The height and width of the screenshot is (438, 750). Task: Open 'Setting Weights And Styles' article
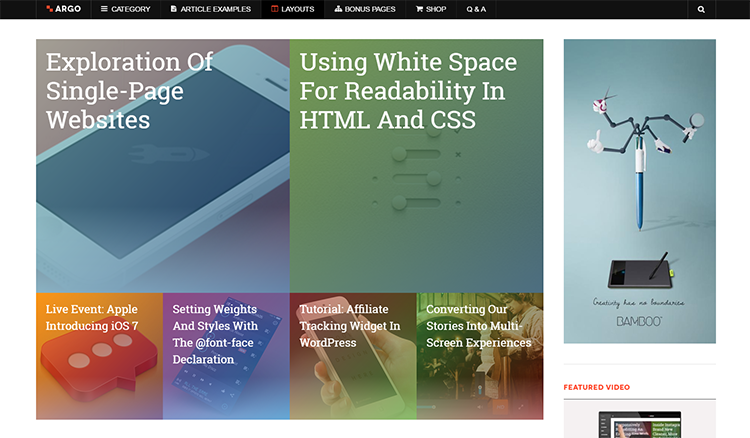coord(215,334)
